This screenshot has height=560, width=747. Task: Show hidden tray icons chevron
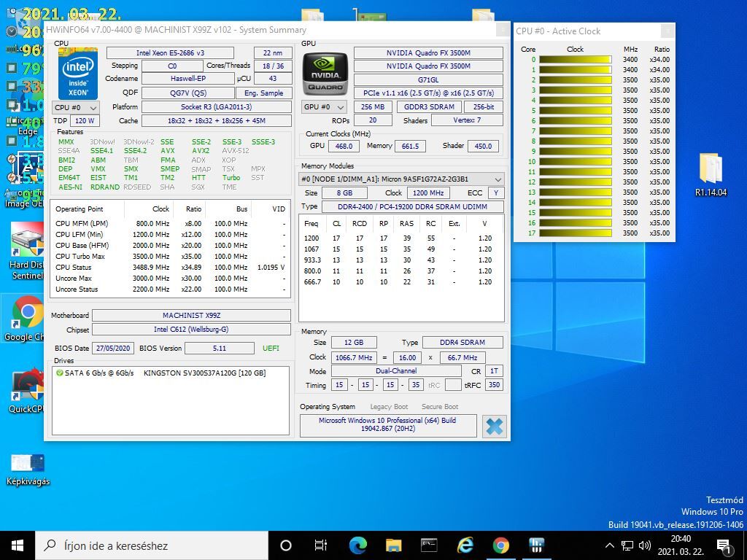tap(609, 545)
